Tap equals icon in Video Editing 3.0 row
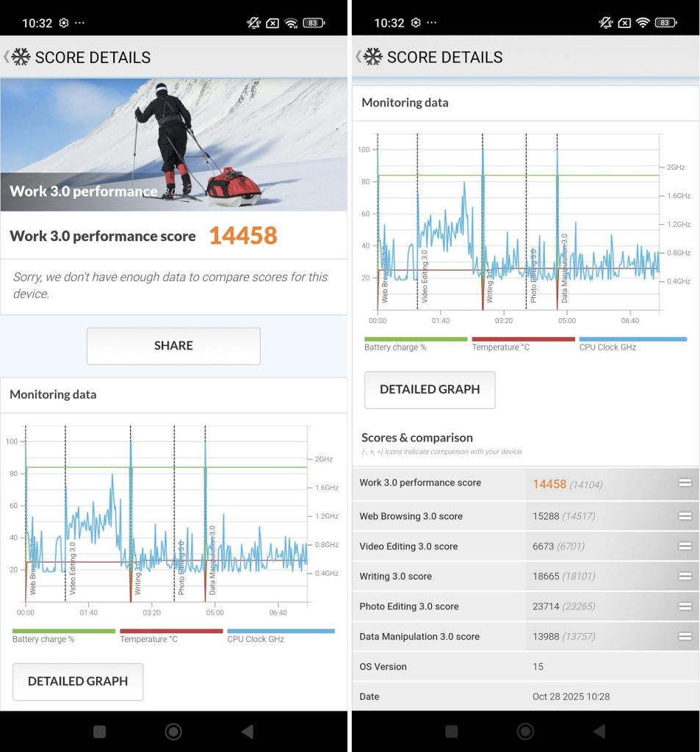700x752 pixels. pos(685,546)
